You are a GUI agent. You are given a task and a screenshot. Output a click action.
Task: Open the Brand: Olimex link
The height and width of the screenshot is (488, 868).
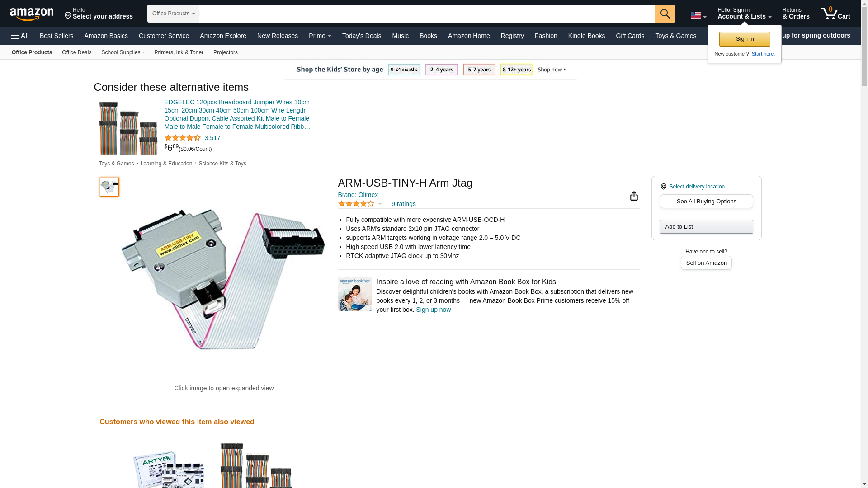pyautogui.click(x=358, y=195)
